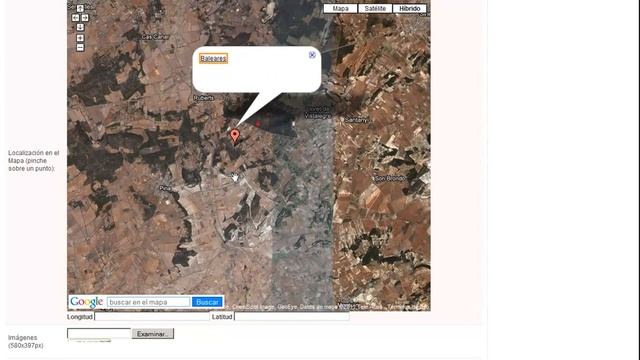Zoom in on the map with plus button

pyautogui.click(x=80, y=38)
